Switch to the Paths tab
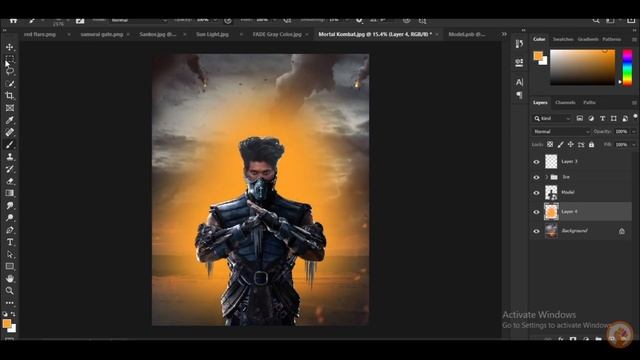Screen dimensions: 640x360 click(589, 103)
